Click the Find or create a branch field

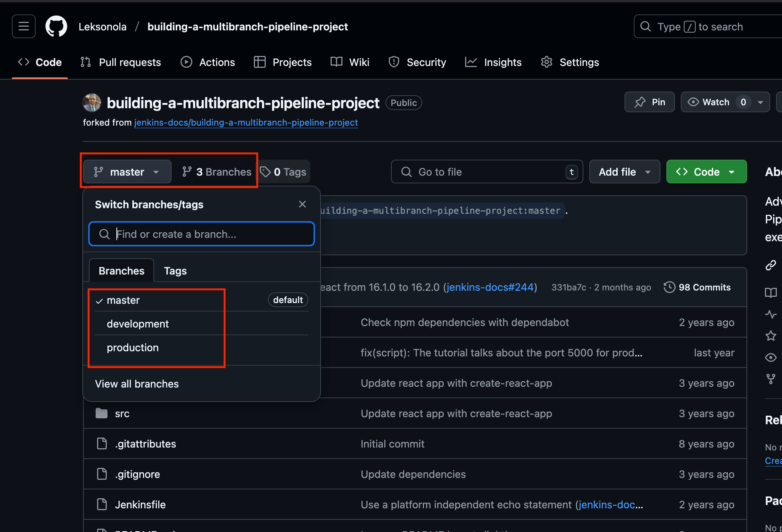202,234
